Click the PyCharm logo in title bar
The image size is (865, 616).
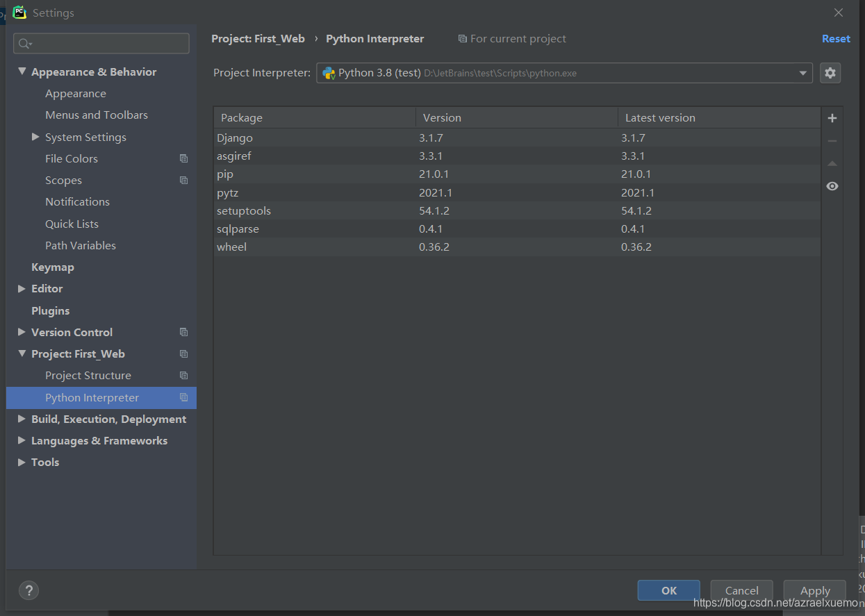[19, 12]
